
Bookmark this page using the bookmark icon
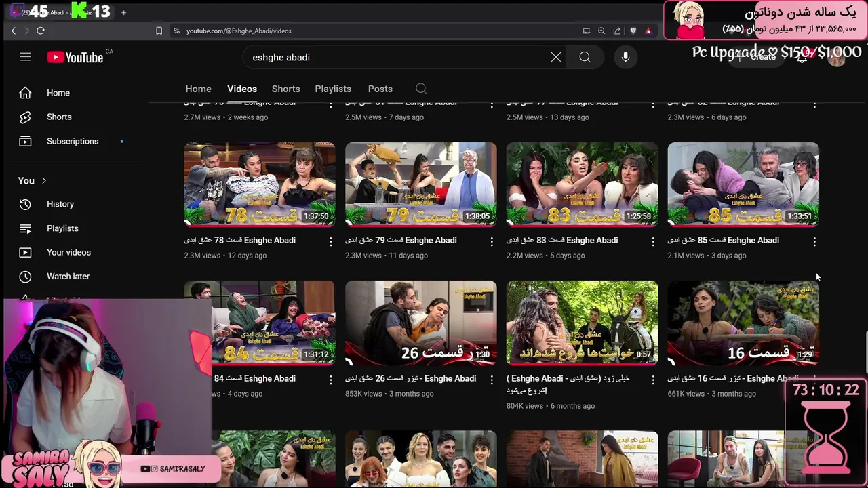pyautogui.click(x=159, y=30)
